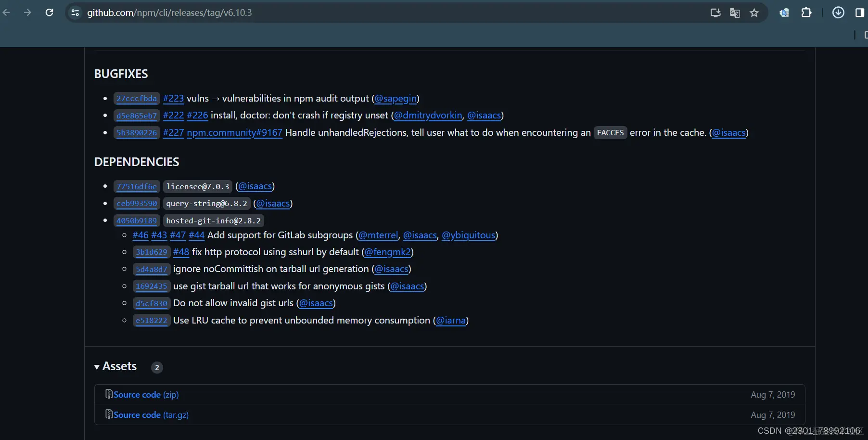Click the browser back arrow

(6, 13)
